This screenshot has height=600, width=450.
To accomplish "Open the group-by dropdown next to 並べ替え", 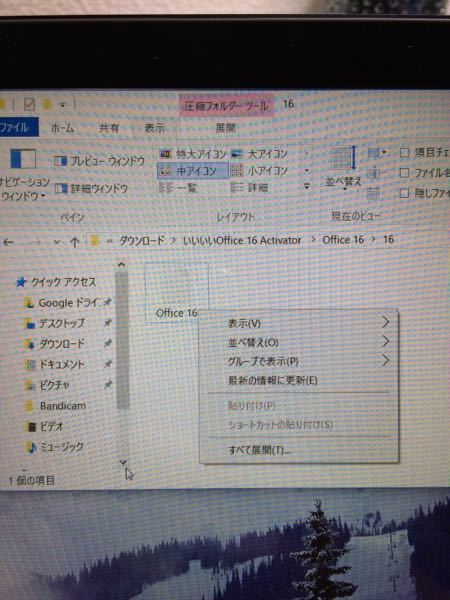I will (x=377, y=153).
